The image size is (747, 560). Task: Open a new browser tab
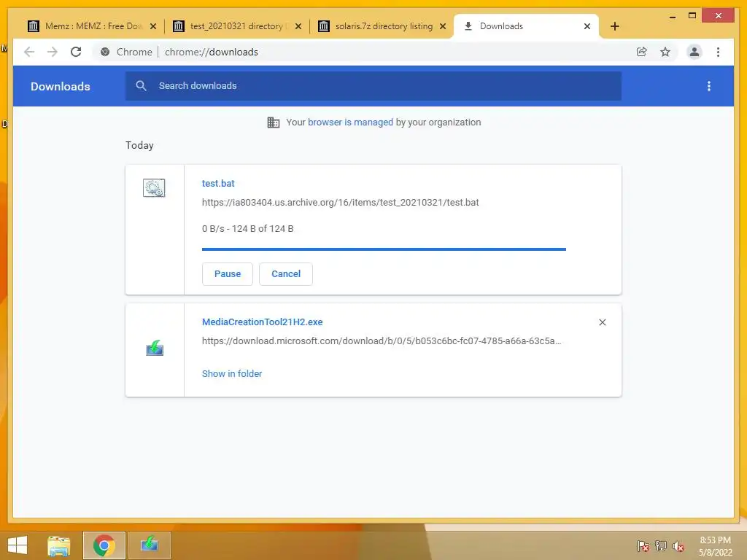click(x=614, y=26)
